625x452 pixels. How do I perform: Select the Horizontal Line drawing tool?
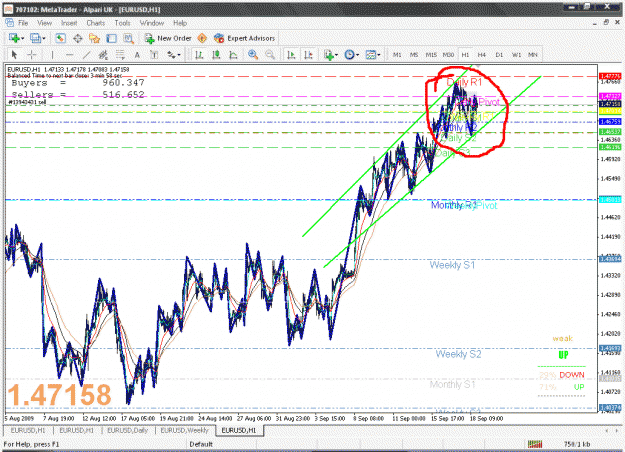pyautogui.click(x=70, y=55)
